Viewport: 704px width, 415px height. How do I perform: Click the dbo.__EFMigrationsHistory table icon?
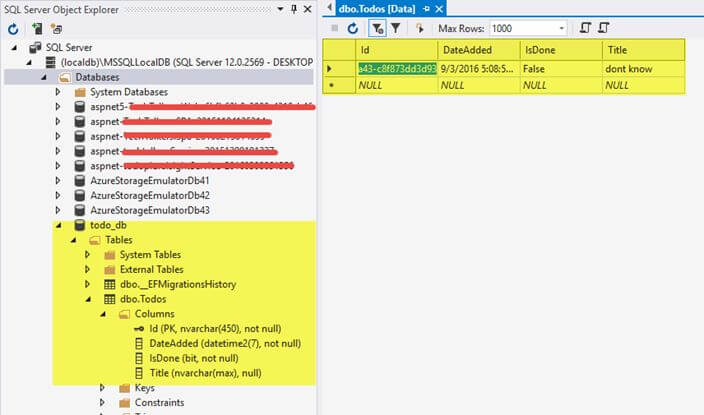(110, 284)
